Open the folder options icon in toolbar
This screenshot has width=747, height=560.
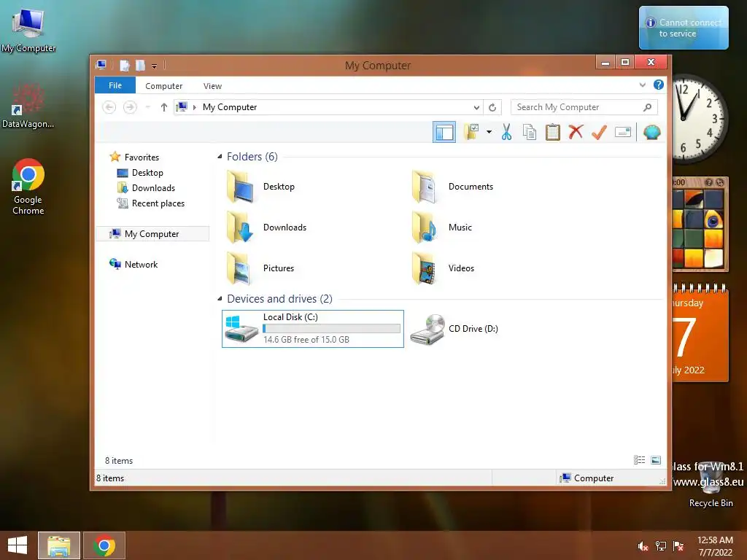click(472, 132)
